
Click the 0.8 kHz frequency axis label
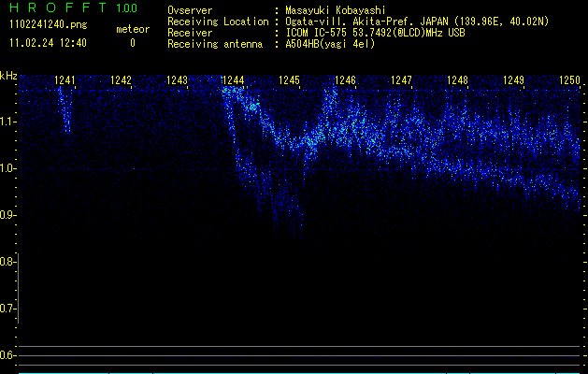(7, 262)
